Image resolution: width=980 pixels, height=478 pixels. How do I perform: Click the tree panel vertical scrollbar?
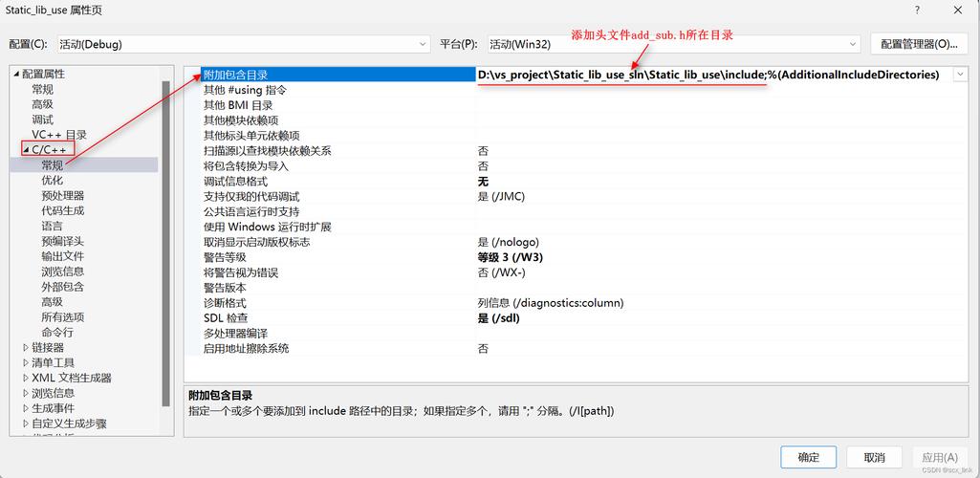tap(165, 244)
